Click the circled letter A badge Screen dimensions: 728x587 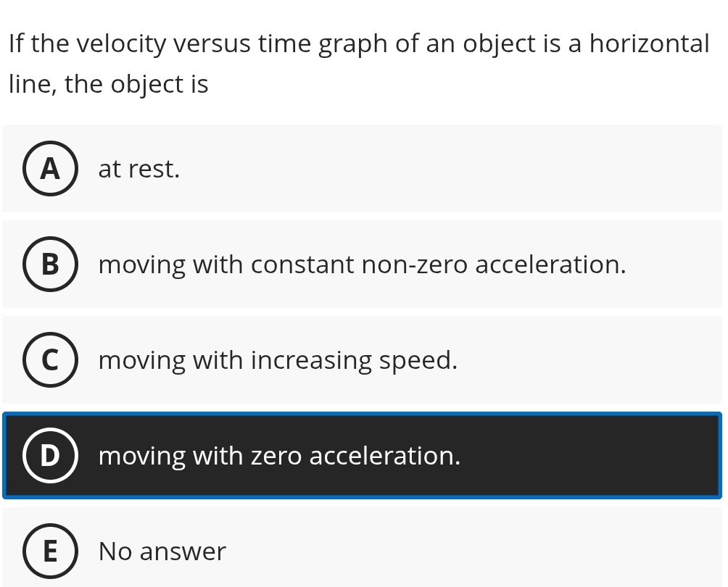point(49,169)
